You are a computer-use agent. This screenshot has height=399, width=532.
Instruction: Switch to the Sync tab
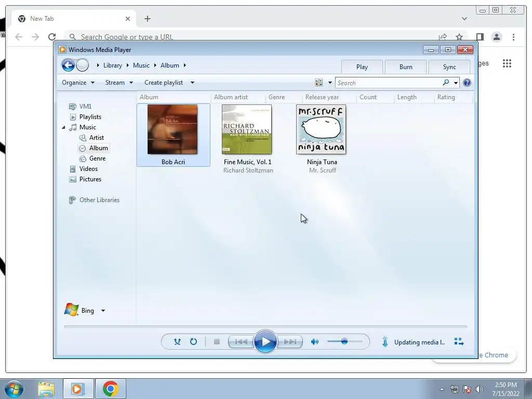click(449, 67)
